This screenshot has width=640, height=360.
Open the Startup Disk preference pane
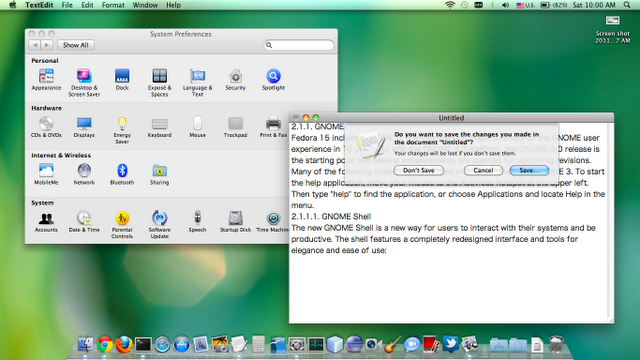[x=236, y=221]
